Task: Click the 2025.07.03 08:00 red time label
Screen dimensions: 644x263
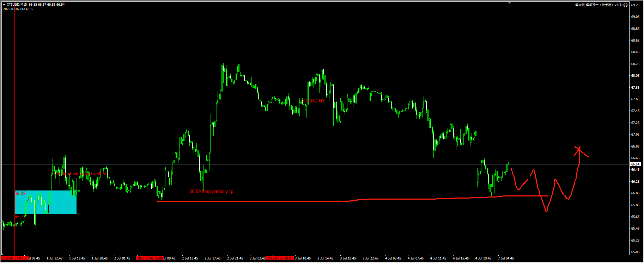Action: tap(280, 258)
